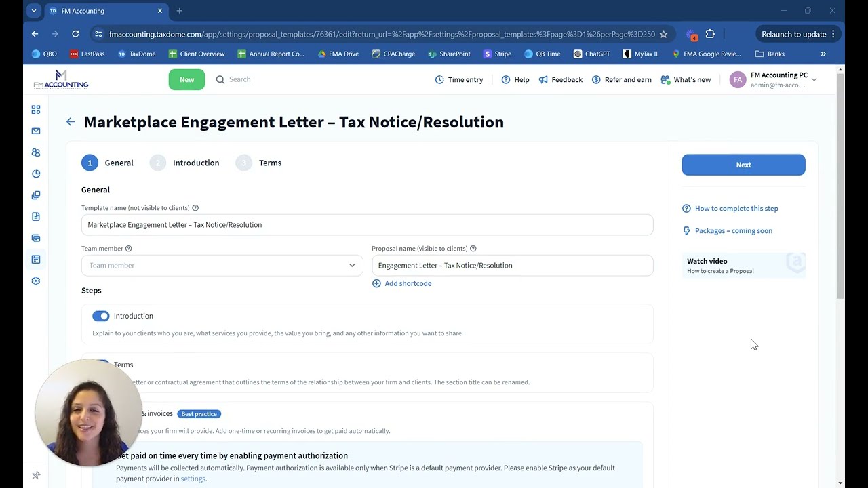Open the documents stack icon in sidebar
The image size is (868, 488).
click(x=36, y=195)
